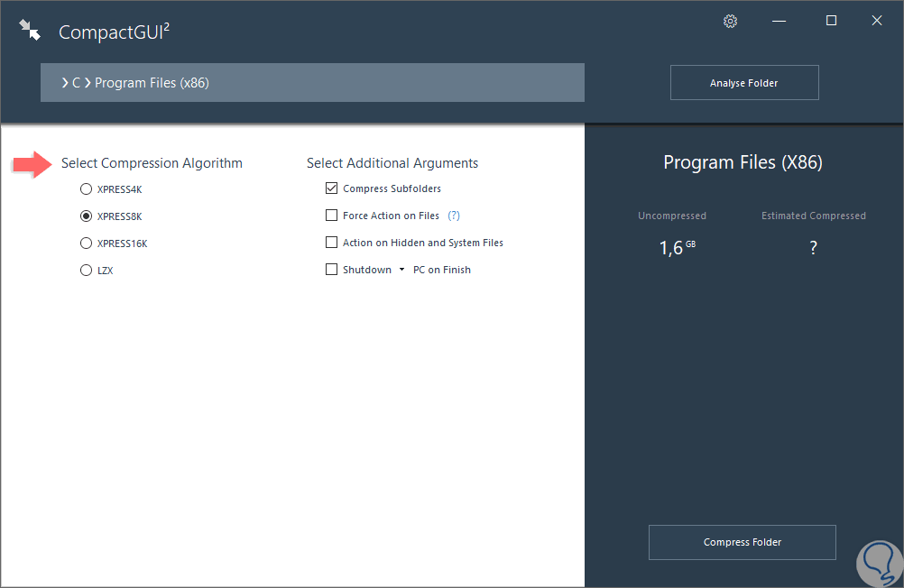This screenshot has height=588, width=904.
Task: Click the 1,6 GB uncompressed size value
Action: [678, 248]
